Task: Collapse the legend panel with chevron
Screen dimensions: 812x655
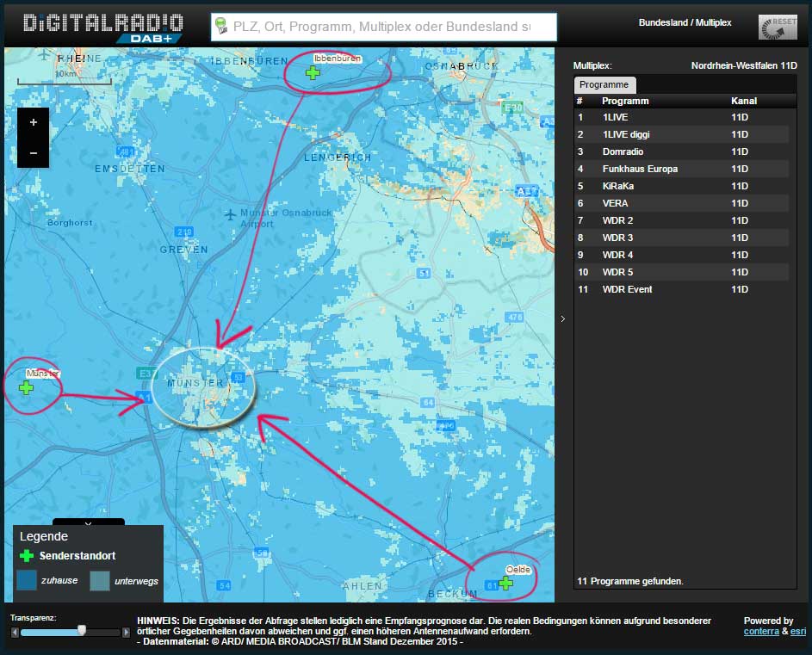Action: (88, 522)
